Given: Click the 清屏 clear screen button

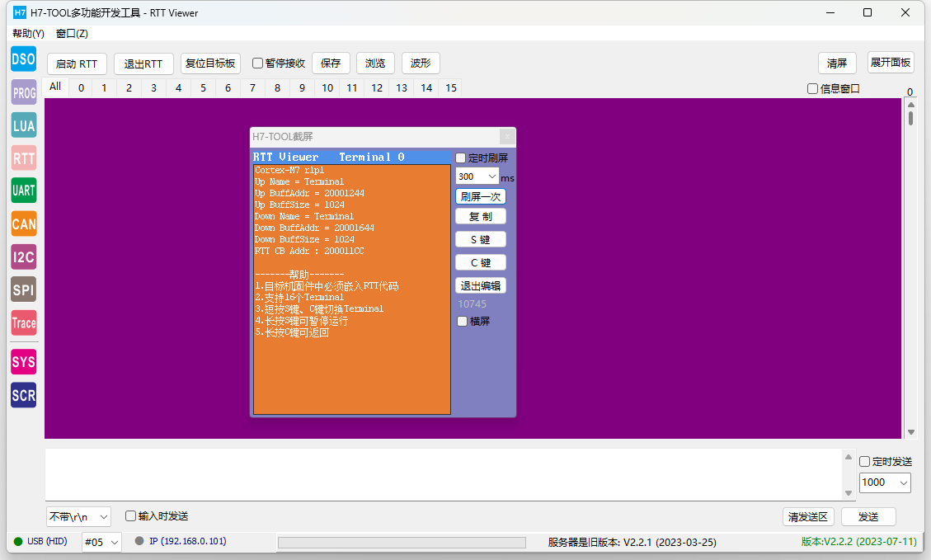Looking at the screenshot, I should 837,63.
